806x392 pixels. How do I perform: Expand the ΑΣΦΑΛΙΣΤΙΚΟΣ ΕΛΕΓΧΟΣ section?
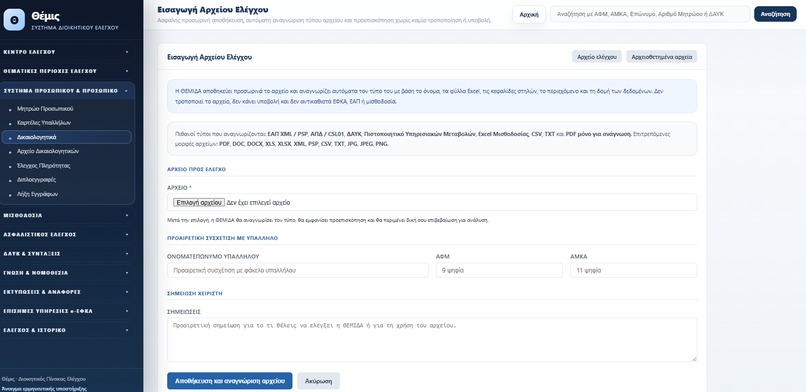[x=67, y=234]
